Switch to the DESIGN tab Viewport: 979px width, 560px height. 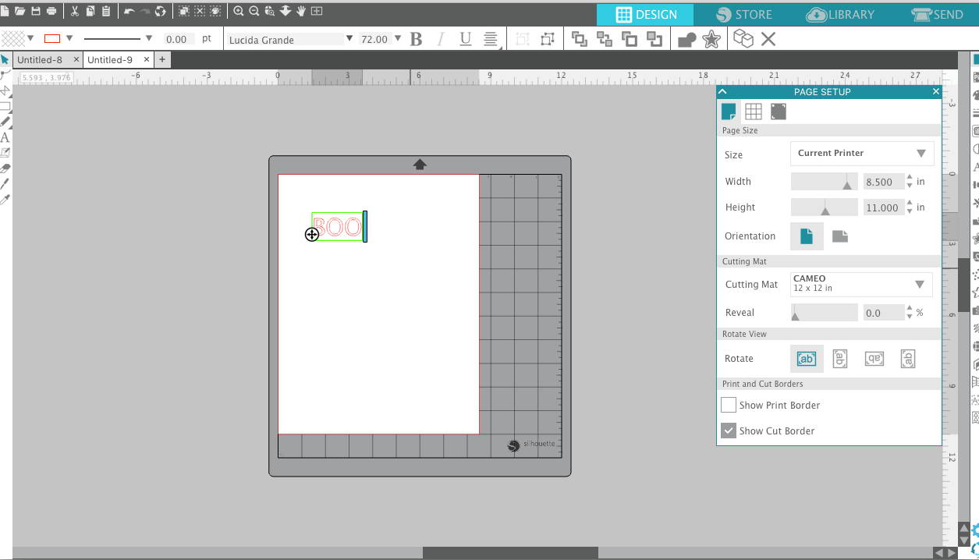tap(646, 15)
